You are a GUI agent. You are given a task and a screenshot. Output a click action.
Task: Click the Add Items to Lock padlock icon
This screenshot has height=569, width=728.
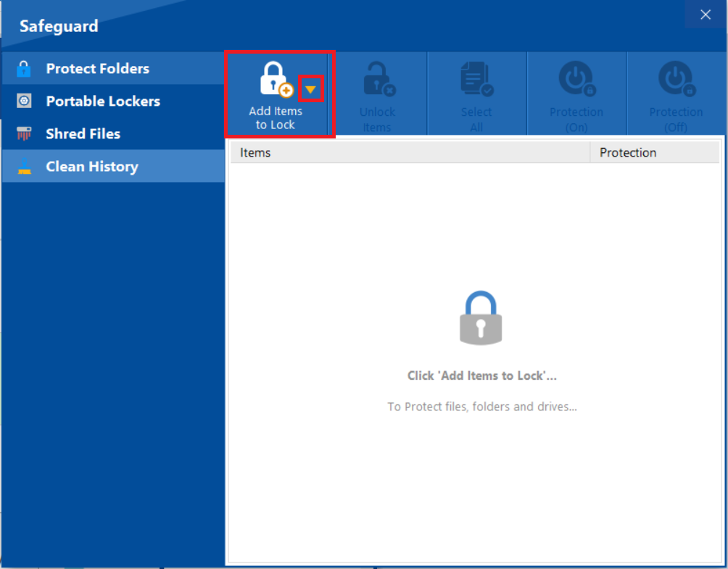(276, 79)
